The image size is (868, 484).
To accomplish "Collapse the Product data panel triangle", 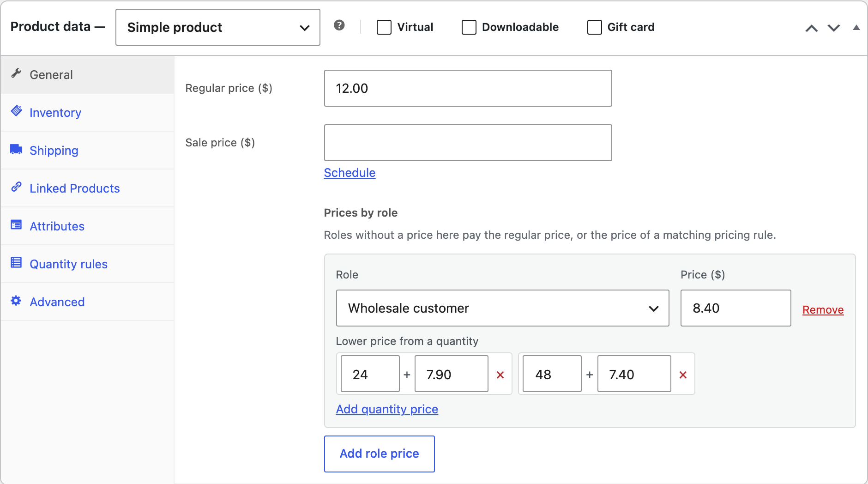I will pyautogui.click(x=856, y=28).
